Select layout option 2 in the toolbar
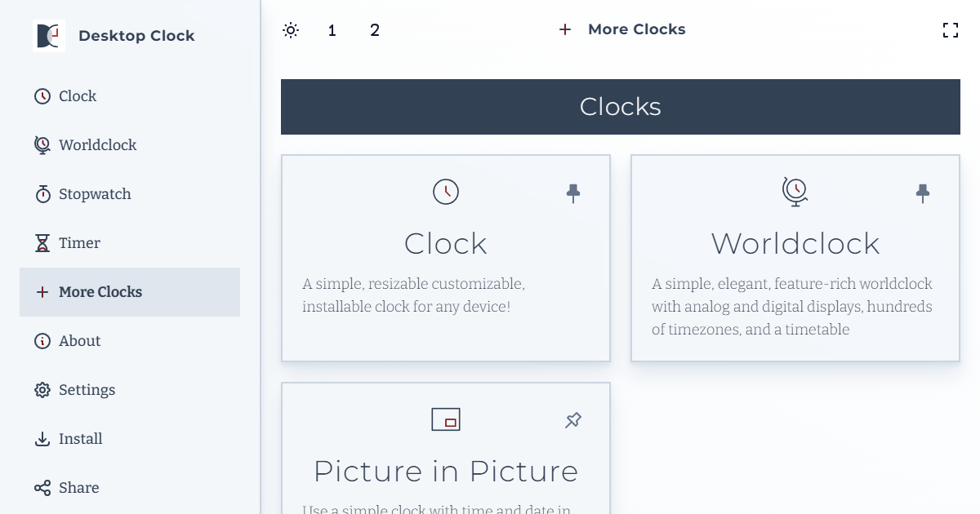The width and height of the screenshot is (980, 514). coord(375,30)
